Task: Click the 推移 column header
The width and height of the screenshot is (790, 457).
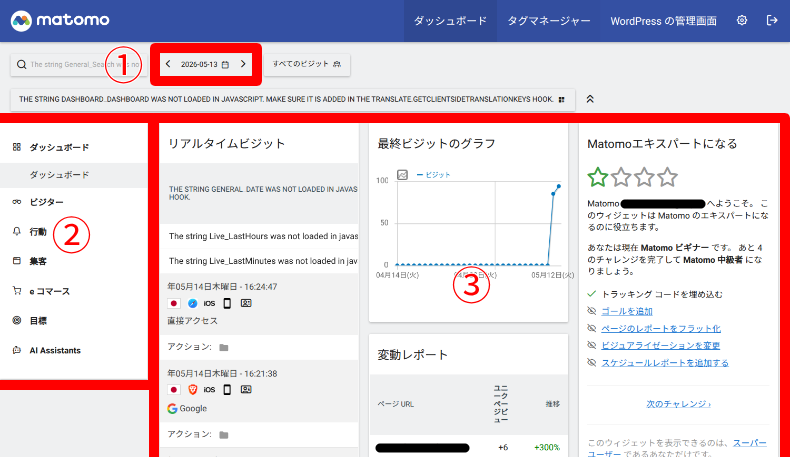Action: (x=553, y=404)
